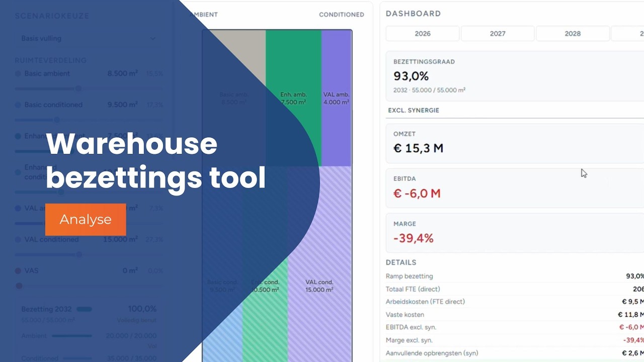Open the Basis vulling scenario dropdown
644x362 pixels.
89,38
